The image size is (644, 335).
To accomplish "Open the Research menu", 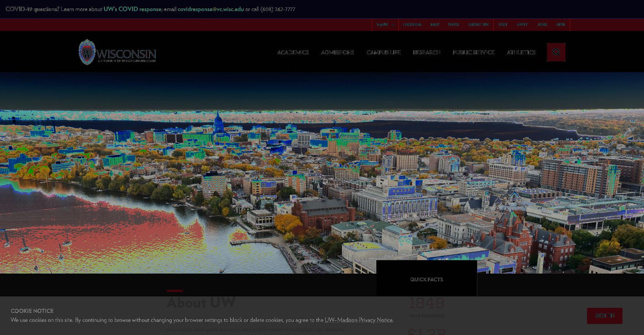I will (x=427, y=52).
